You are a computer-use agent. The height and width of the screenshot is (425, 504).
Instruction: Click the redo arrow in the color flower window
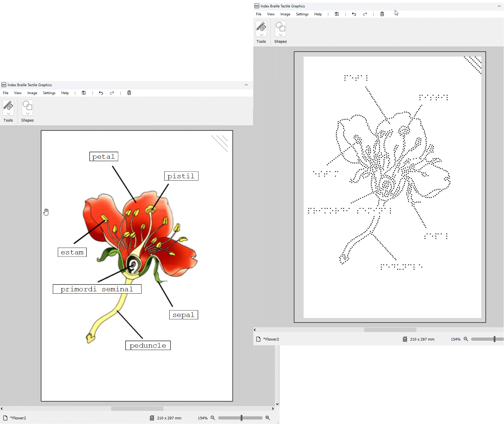[112, 93]
